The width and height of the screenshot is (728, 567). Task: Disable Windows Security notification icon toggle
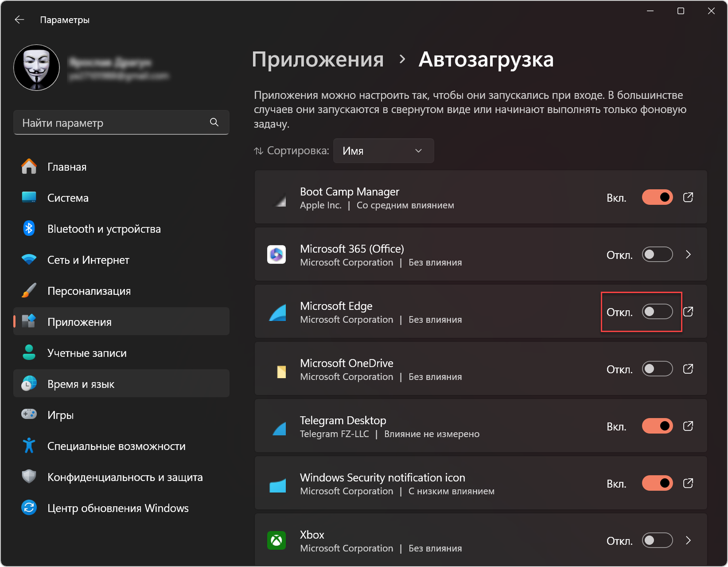coord(657,483)
